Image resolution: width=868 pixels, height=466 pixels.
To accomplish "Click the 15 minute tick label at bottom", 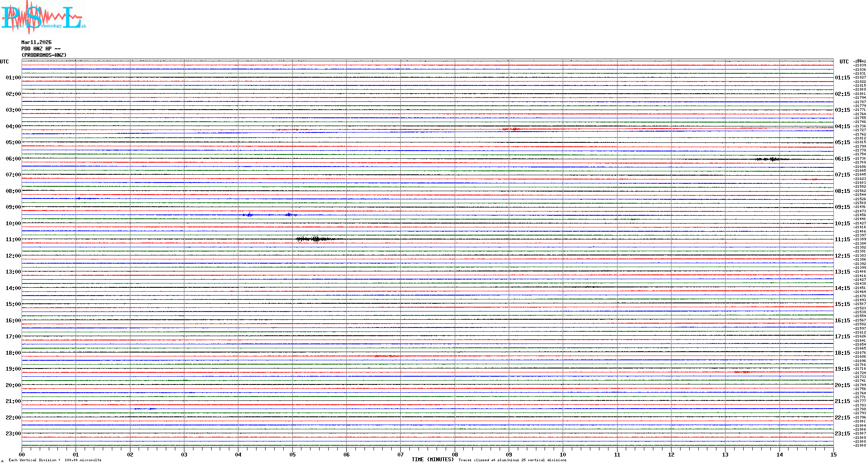I will (833, 455).
